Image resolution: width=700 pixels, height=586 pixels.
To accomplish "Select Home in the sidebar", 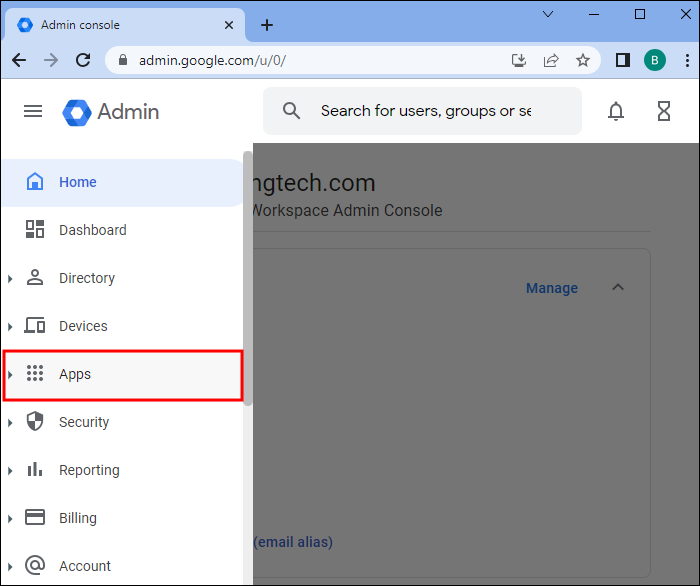I will [x=77, y=182].
